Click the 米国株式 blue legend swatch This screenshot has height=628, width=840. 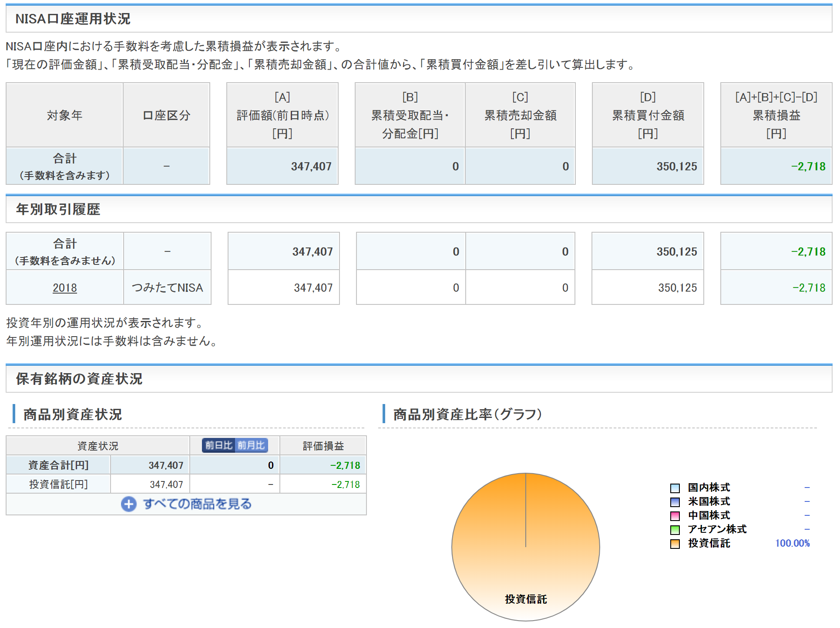click(675, 502)
